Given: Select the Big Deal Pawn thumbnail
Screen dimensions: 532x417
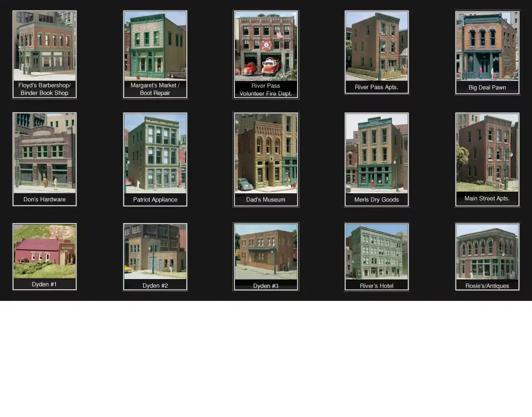Looking at the screenshot, I should tap(487, 46).
